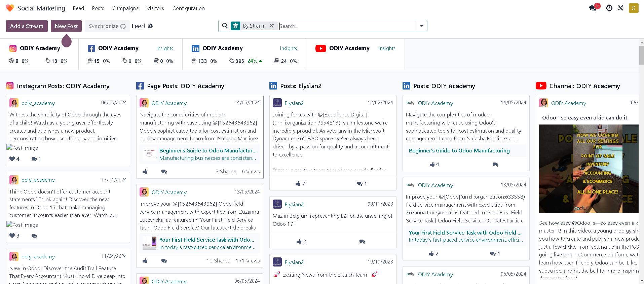The image size is (644, 284).
Task: Click the New Post button
Action: click(x=66, y=26)
